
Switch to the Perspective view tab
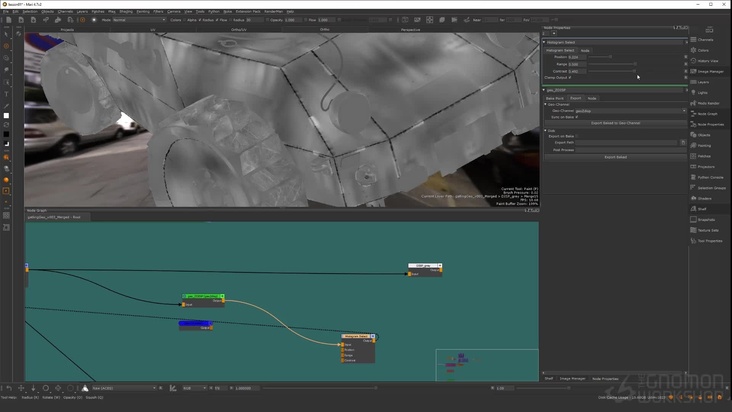(410, 29)
